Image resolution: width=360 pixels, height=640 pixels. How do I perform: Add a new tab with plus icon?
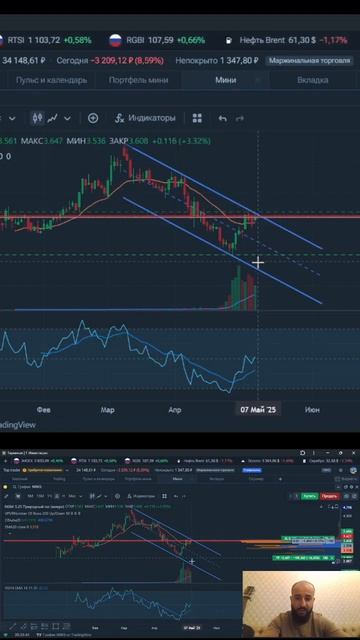coord(280,478)
